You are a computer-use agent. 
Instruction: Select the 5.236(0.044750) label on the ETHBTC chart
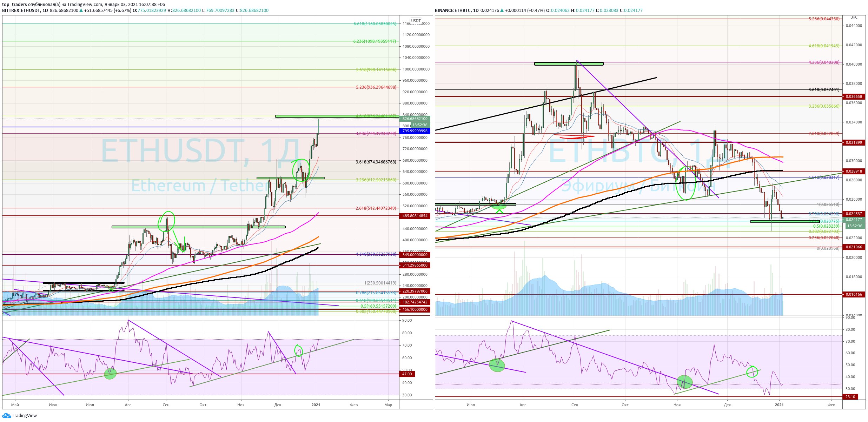click(x=824, y=19)
